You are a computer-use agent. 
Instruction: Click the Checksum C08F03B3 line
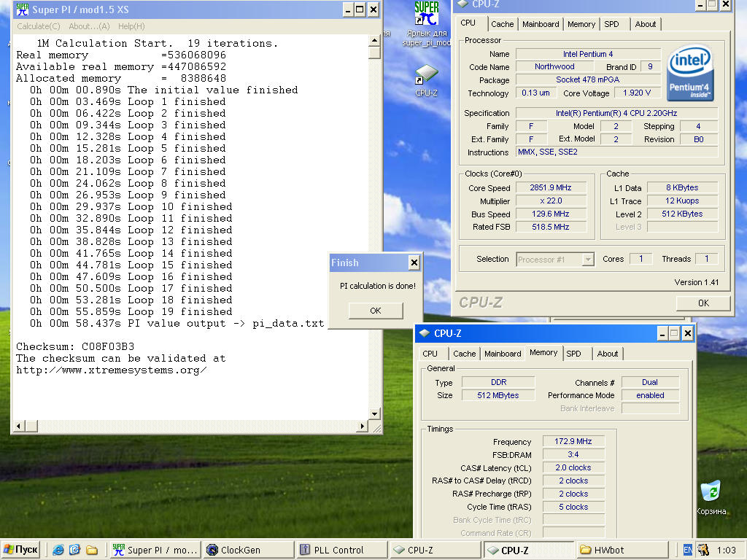point(75,346)
